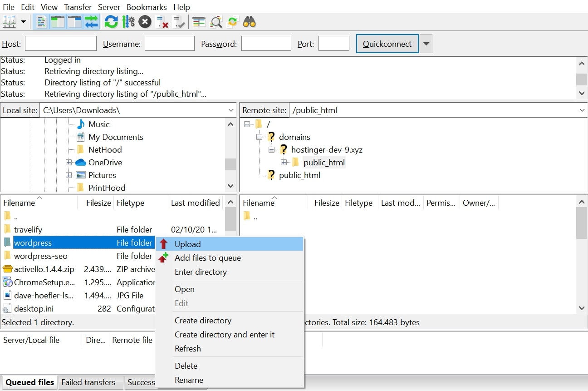588x391 pixels.
Task: Open directory listing filters dialog
Action: pyautogui.click(x=199, y=21)
